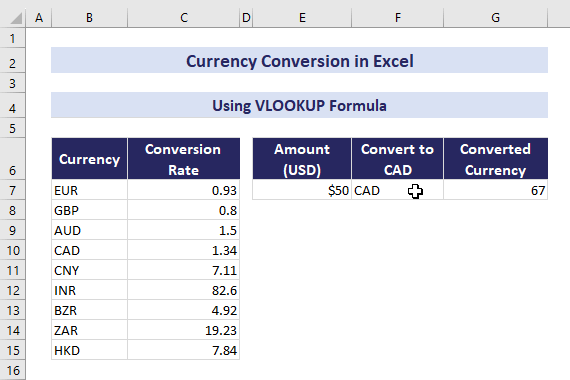This screenshot has width=570, height=380.
Task: Select the 'Convert to CAD' header cell
Action: coord(398,159)
